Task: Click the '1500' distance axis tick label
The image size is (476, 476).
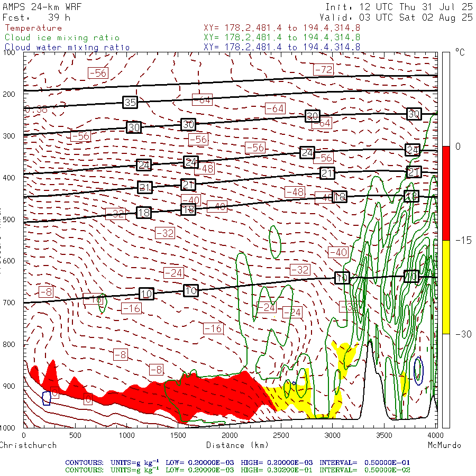Action: tap(178, 436)
